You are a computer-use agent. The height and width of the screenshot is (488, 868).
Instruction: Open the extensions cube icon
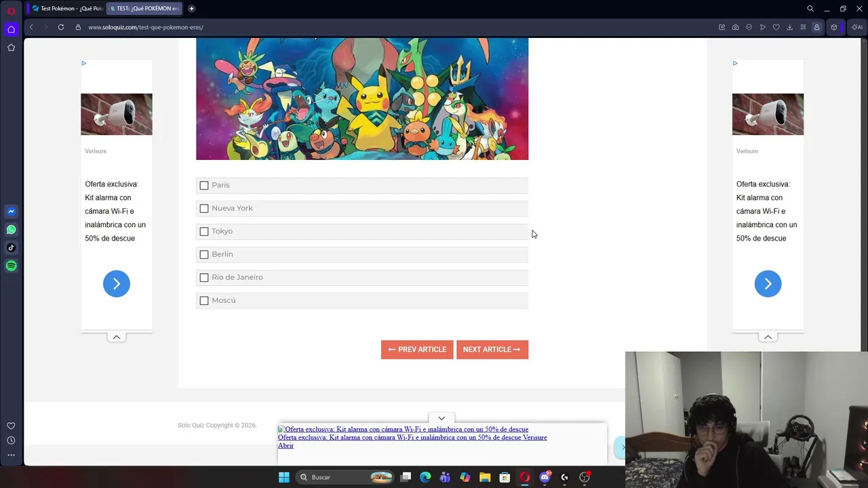(834, 27)
